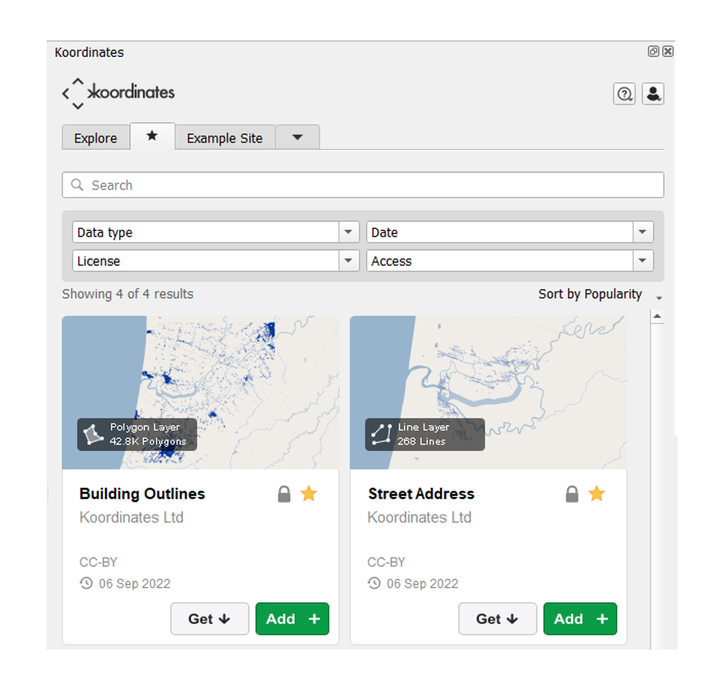Open the Sort by Popularity menu

click(x=600, y=294)
